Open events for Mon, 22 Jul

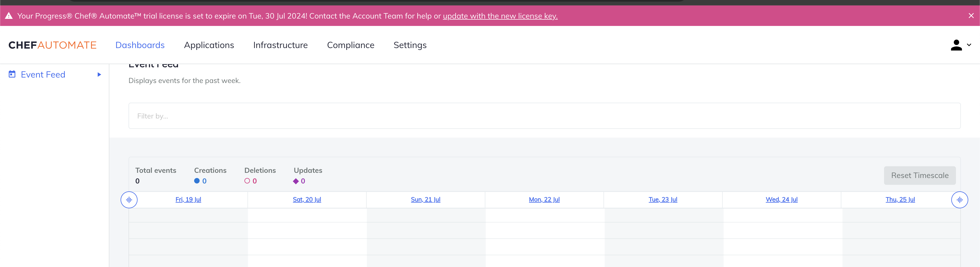coord(544,199)
